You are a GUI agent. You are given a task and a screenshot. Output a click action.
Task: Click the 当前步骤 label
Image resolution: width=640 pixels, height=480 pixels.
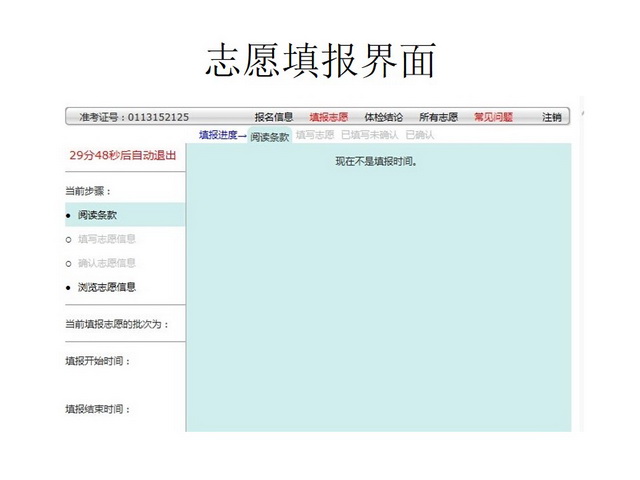(x=88, y=191)
